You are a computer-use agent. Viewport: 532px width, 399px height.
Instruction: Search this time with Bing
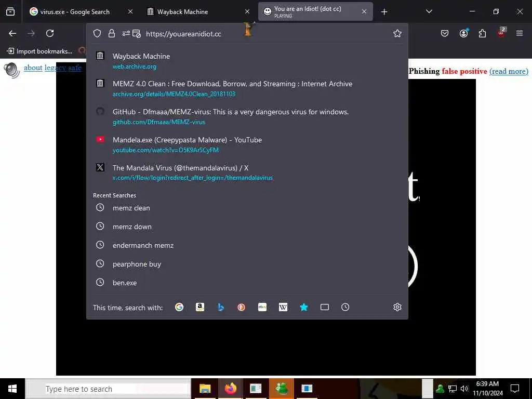pyautogui.click(x=220, y=307)
